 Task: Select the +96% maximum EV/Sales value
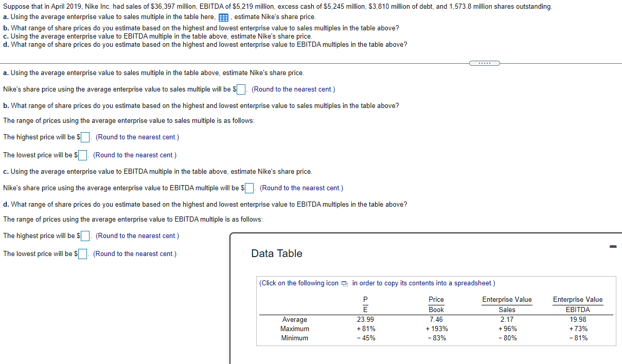pos(507,329)
